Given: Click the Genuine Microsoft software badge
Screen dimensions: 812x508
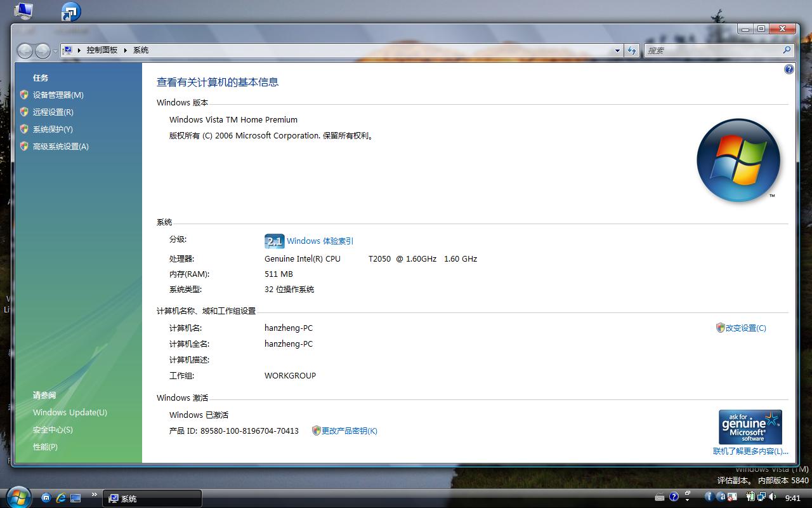Looking at the screenshot, I should [750, 427].
